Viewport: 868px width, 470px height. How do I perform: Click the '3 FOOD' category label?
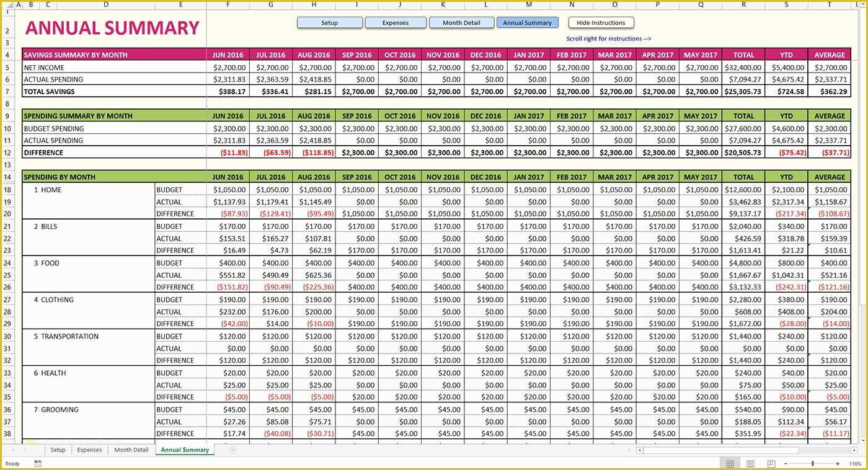46,263
